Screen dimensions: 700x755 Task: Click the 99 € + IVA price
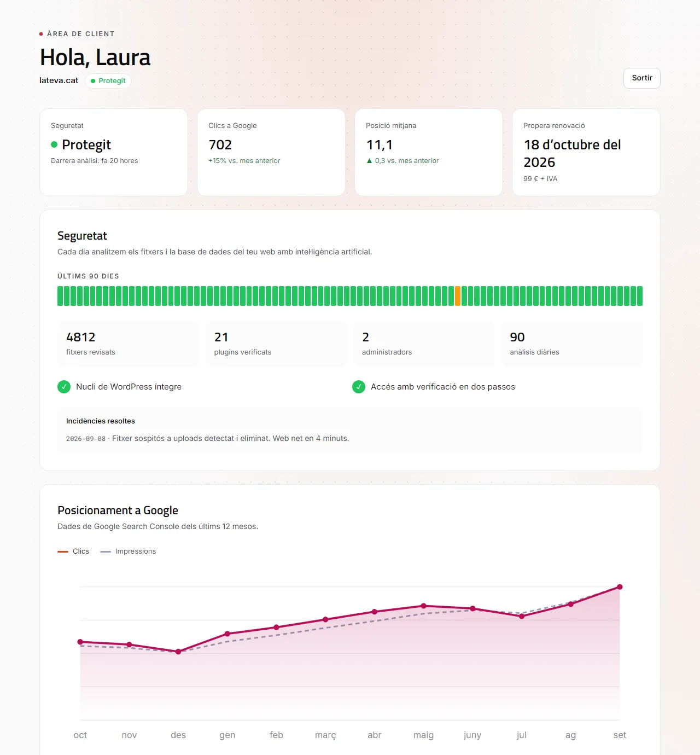click(x=540, y=179)
